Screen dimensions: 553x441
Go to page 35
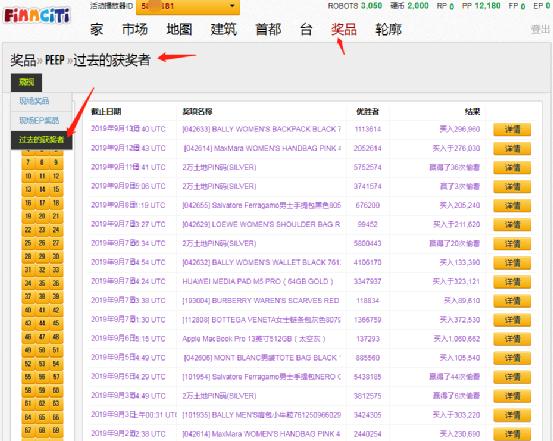(42, 283)
